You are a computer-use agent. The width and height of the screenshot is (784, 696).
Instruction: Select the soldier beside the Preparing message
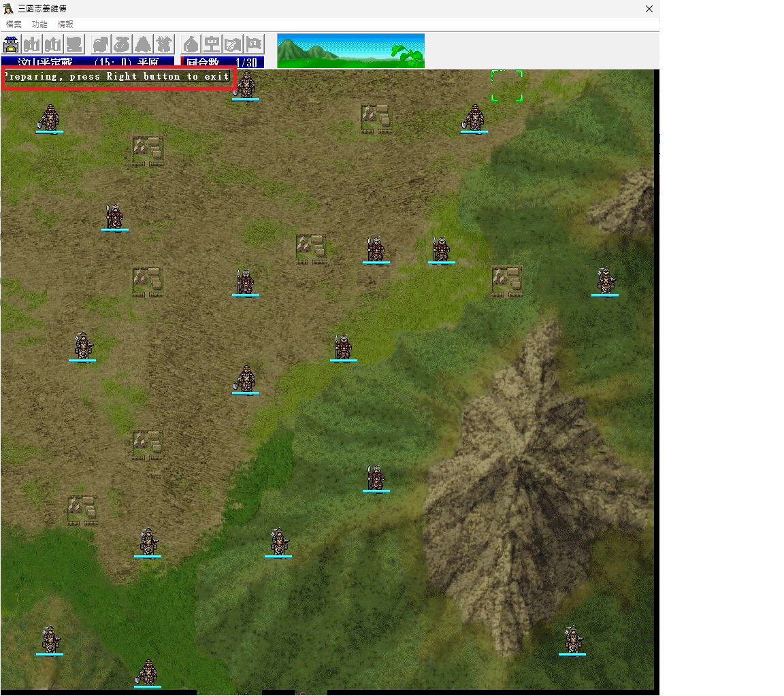(246, 85)
